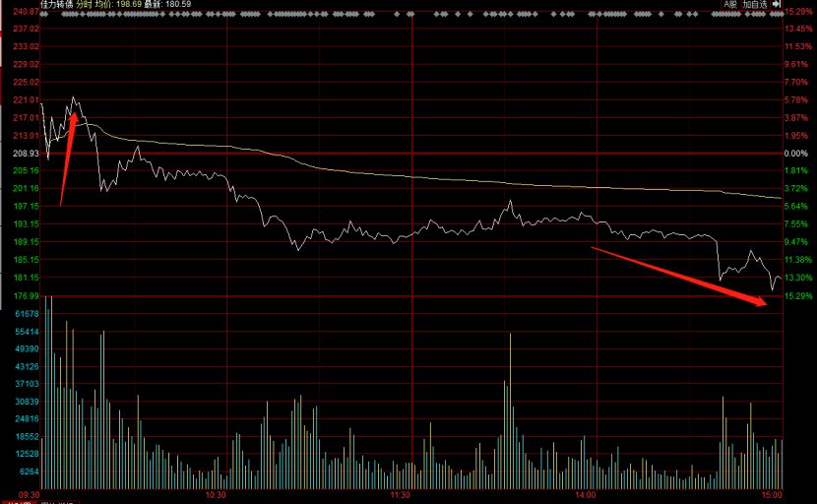The height and width of the screenshot is (504, 818).
Task: Select the 佳力转债 stock name label
Action: coord(58,5)
